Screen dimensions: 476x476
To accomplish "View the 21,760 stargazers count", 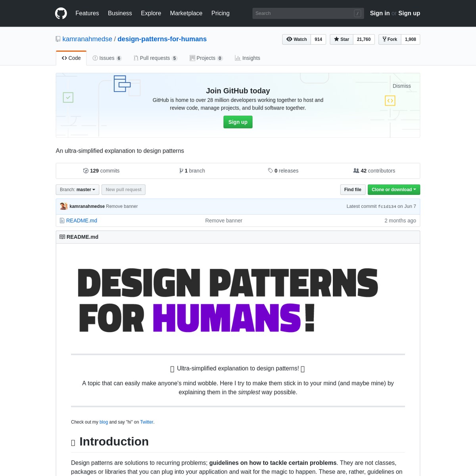I will tap(364, 39).
